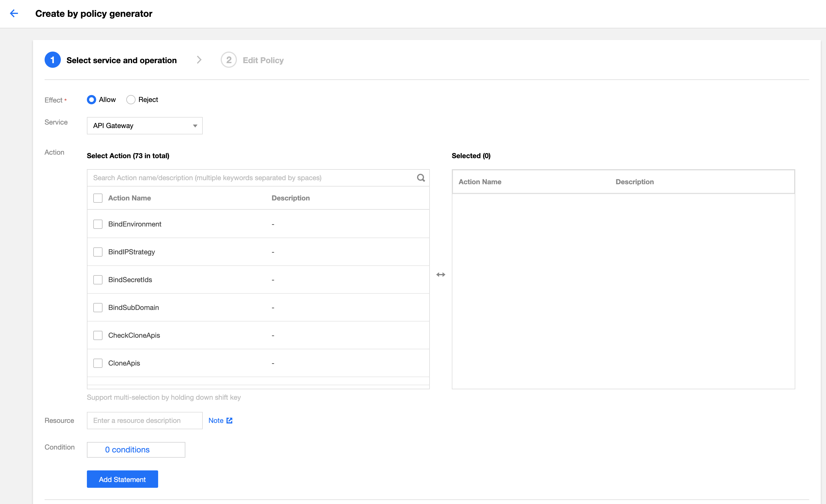Check the CheckCloneApis action checkbox

click(x=98, y=335)
